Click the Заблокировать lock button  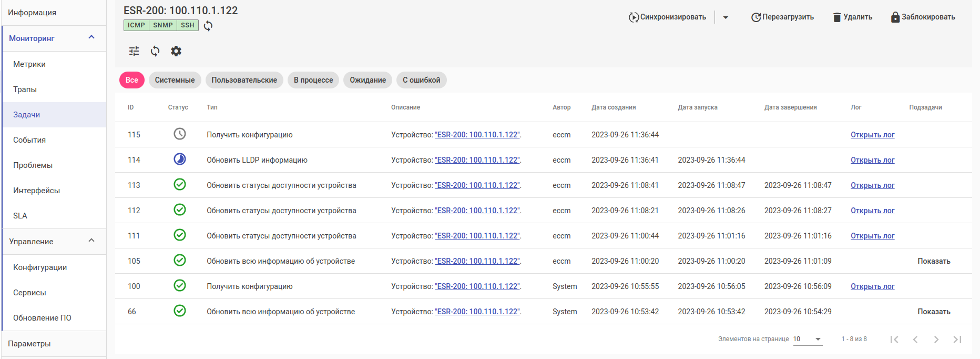click(x=923, y=17)
